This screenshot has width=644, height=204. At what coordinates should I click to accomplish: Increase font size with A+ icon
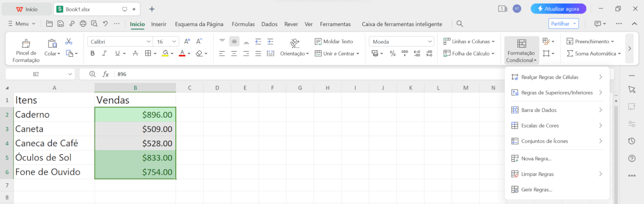[187, 41]
